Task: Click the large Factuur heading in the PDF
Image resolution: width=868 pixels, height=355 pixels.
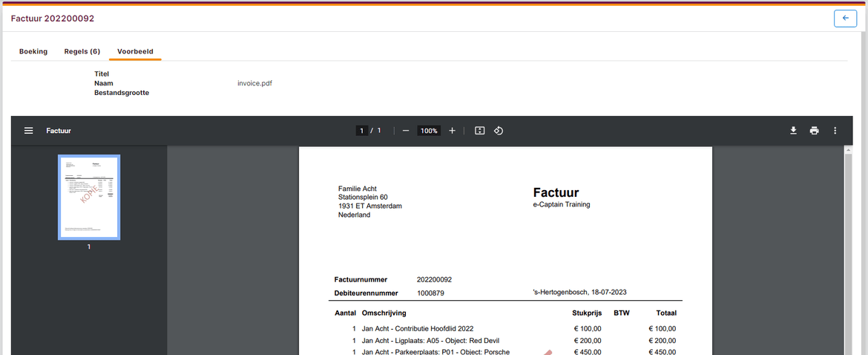Action: pyautogui.click(x=556, y=193)
